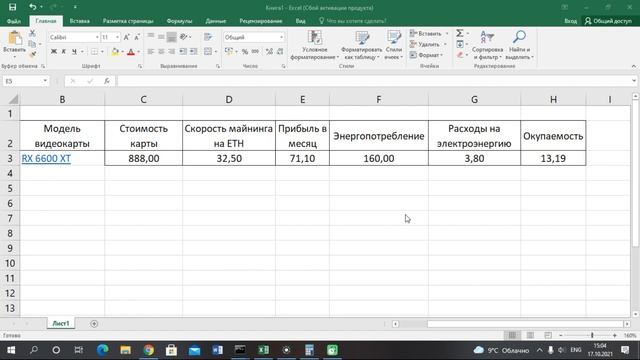Toggle wrap text
This screenshot has height=360, width=640.
coord(208,37)
